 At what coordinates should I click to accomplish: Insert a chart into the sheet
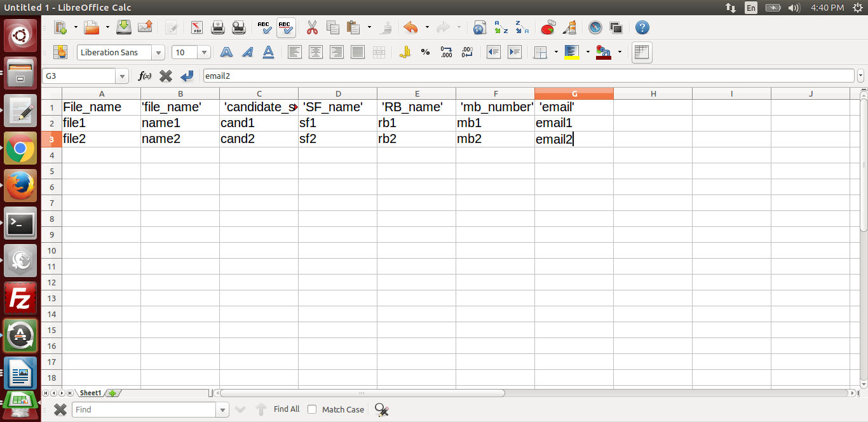(x=548, y=28)
